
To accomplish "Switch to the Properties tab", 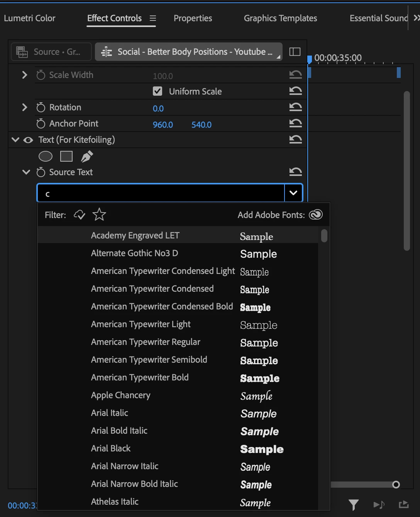I will [x=193, y=18].
